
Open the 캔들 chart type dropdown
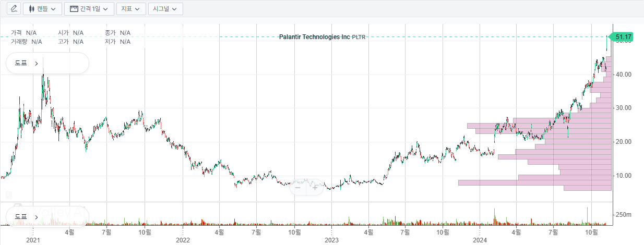pos(43,9)
